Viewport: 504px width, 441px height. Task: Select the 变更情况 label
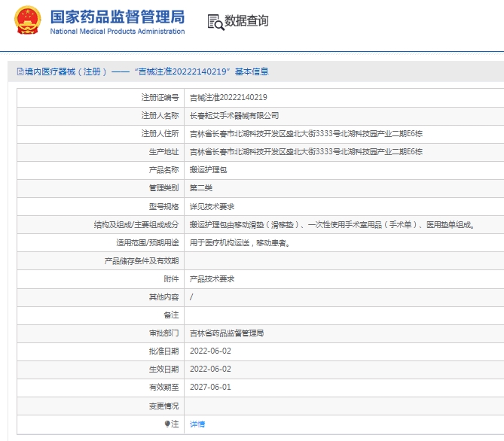164,406
